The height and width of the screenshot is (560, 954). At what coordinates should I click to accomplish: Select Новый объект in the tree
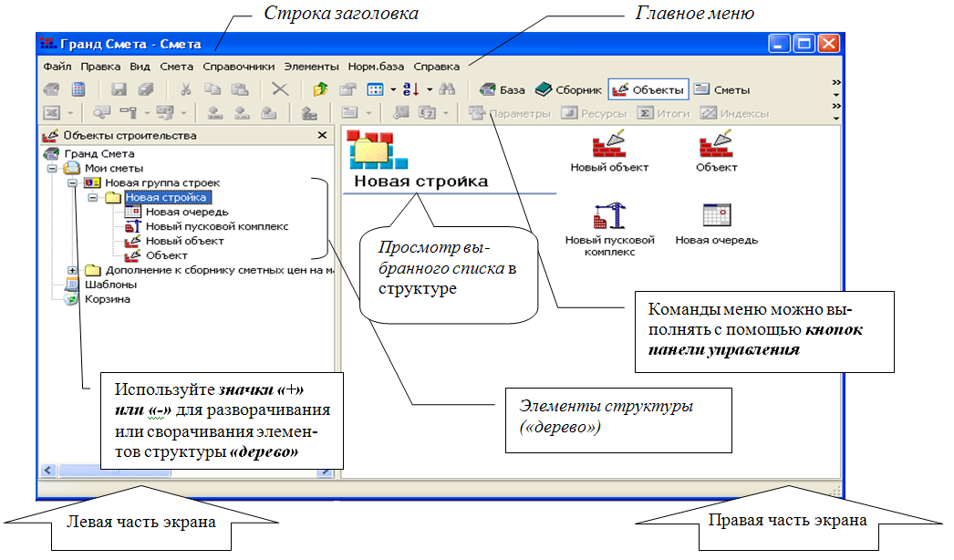tap(184, 241)
